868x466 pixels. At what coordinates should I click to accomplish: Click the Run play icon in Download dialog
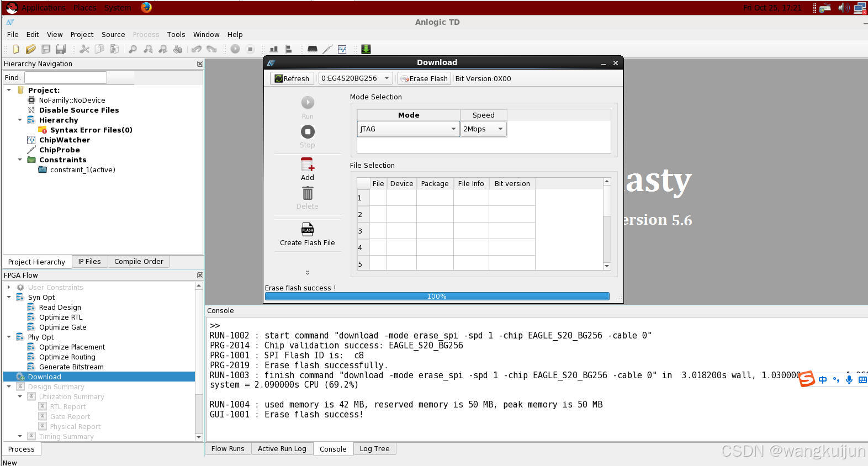click(x=308, y=103)
